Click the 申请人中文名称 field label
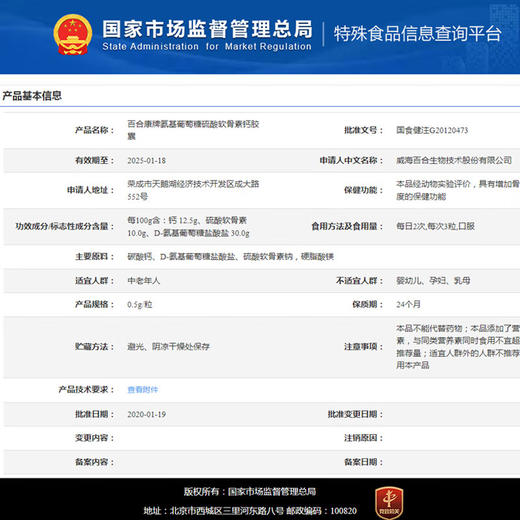 [x=351, y=160]
